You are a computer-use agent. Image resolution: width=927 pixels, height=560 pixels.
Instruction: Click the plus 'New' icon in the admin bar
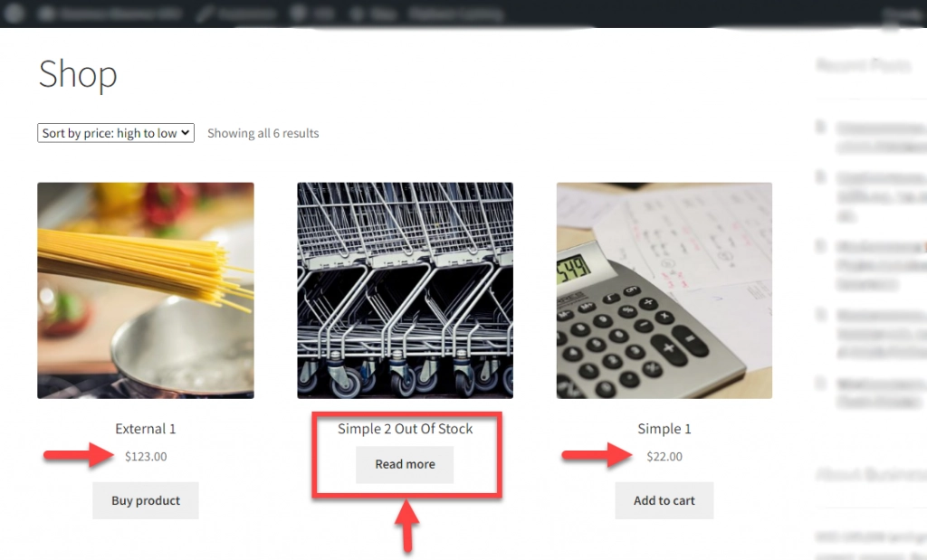tap(357, 14)
